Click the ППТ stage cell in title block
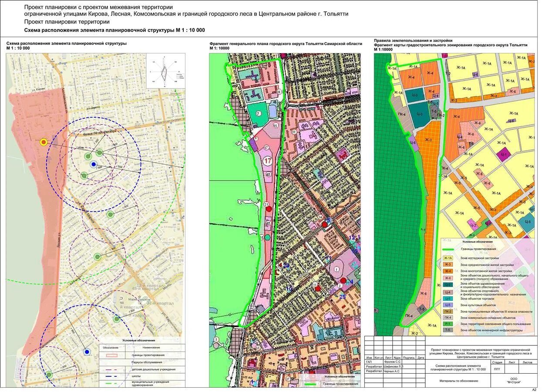Image resolution: width=542 pixels, height=392 pixels. pyautogui.click(x=498, y=369)
